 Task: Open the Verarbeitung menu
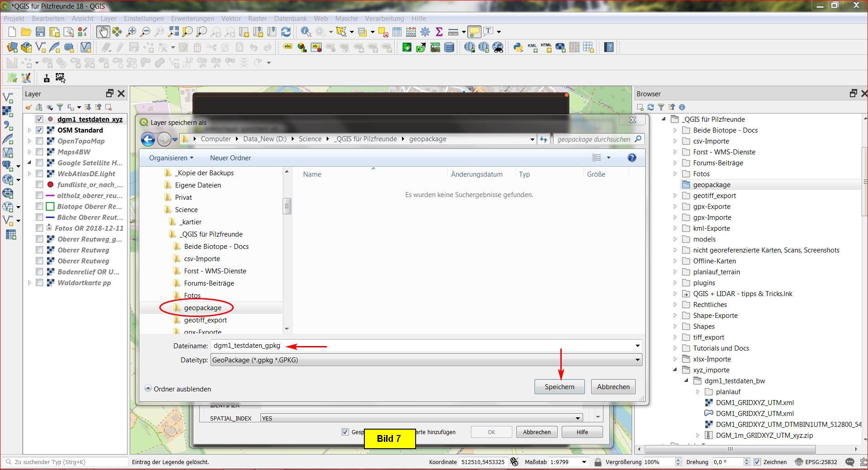384,19
